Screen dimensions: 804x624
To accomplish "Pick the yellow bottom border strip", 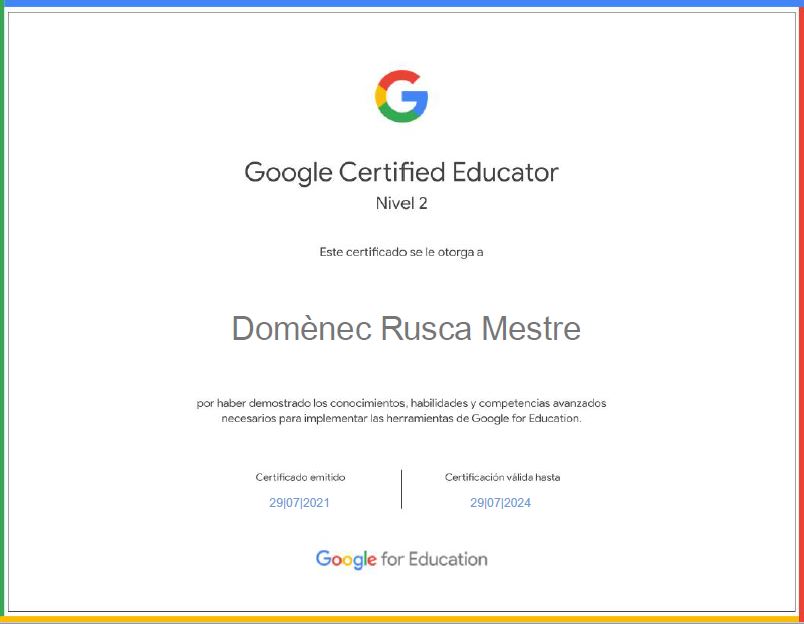I will click(402, 620).
